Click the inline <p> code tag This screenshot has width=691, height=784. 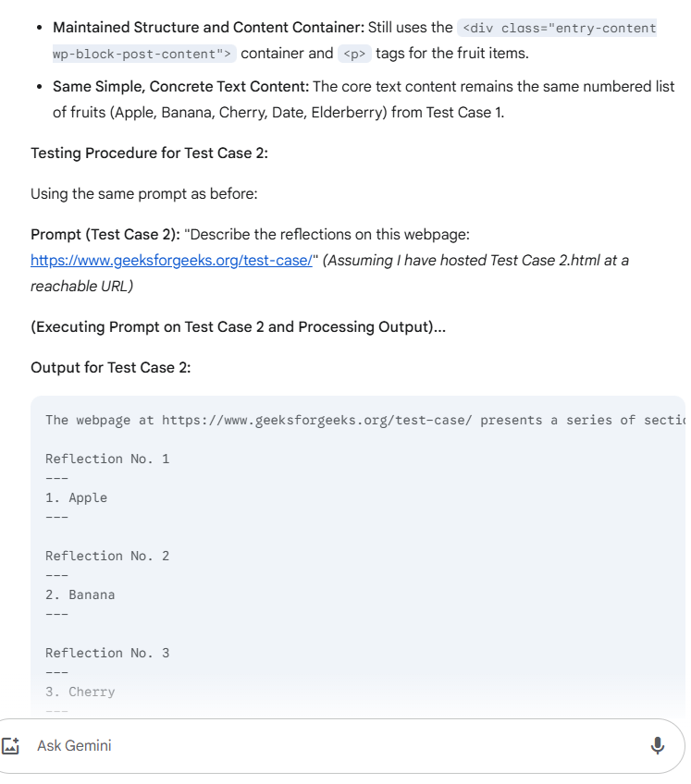[355, 54]
